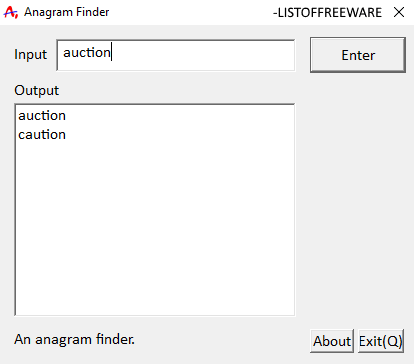This screenshot has height=364, width=414.
Task: Click the "Output" label
Action: pyautogui.click(x=37, y=90)
